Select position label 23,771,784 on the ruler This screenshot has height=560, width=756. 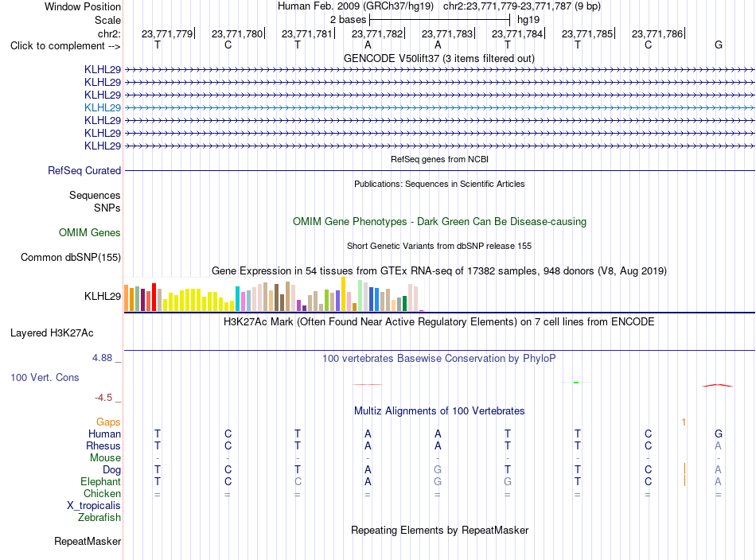516,33
